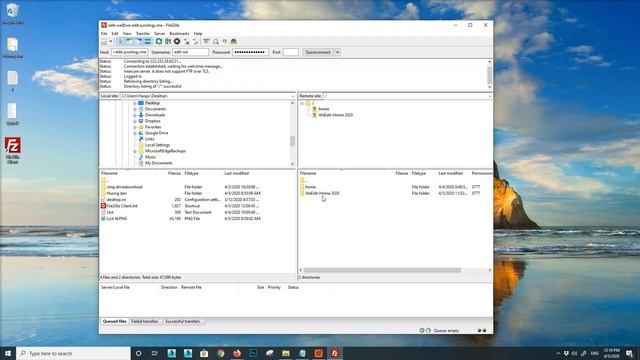This screenshot has width=640, height=360.
Task: Collapse the remote root folder node
Action: [x=302, y=103]
